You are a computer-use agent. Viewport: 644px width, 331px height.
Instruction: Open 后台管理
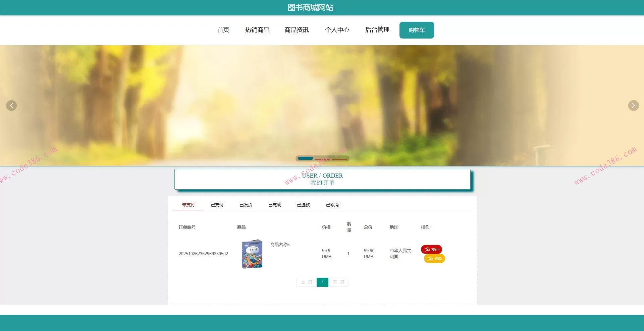pyautogui.click(x=377, y=30)
